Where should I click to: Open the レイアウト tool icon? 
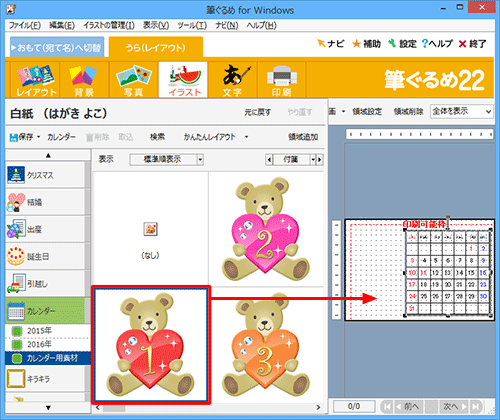[36, 80]
